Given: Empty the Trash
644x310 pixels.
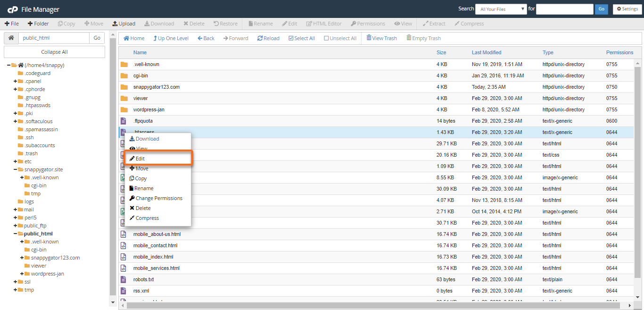Looking at the screenshot, I should (x=423, y=38).
